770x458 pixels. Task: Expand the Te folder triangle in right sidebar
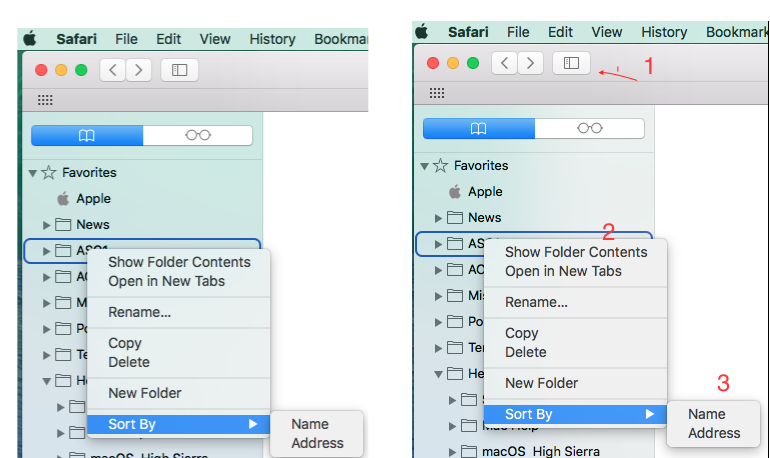pos(439,349)
